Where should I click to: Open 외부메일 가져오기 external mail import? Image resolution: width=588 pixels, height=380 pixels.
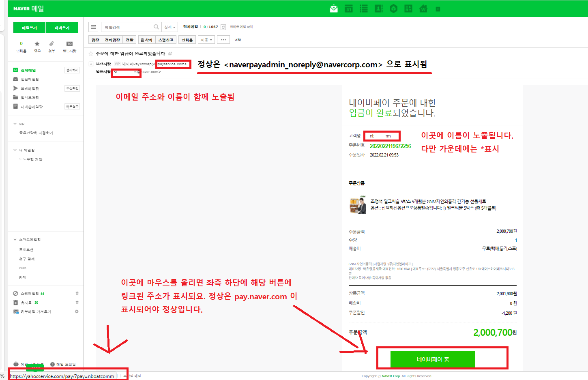(x=36, y=312)
